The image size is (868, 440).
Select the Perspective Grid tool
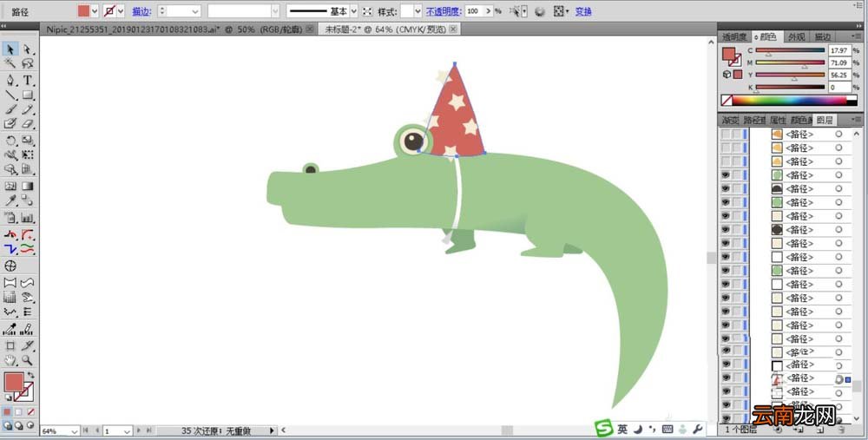click(27, 169)
